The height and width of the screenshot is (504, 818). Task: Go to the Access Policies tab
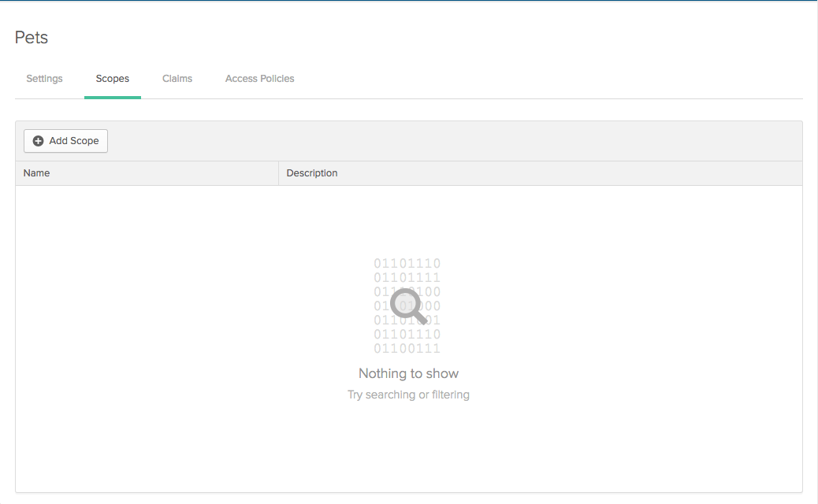[260, 79]
